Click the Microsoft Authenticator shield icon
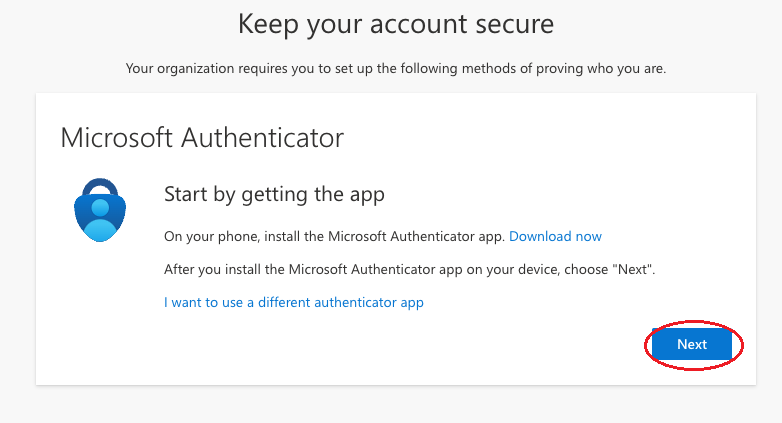The image size is (782, 423). [x=100, y=210]
